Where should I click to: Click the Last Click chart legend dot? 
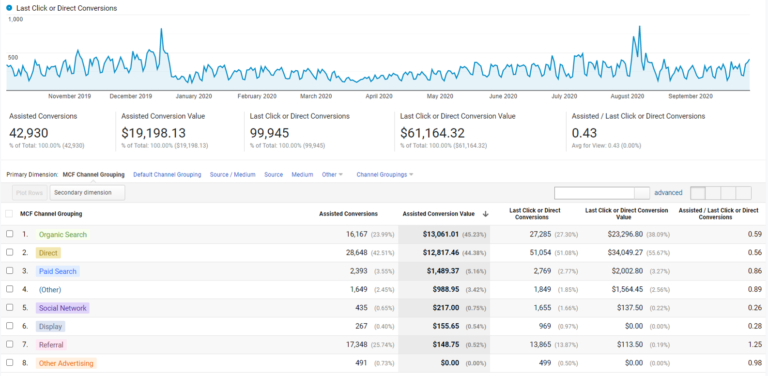coord(9,8)
